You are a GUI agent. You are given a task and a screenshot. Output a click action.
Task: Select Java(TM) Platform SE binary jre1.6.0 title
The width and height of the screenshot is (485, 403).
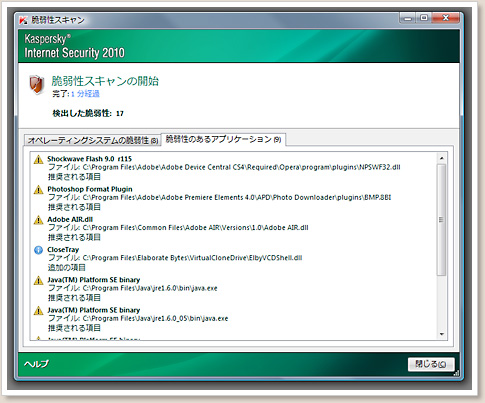(94, 280)
